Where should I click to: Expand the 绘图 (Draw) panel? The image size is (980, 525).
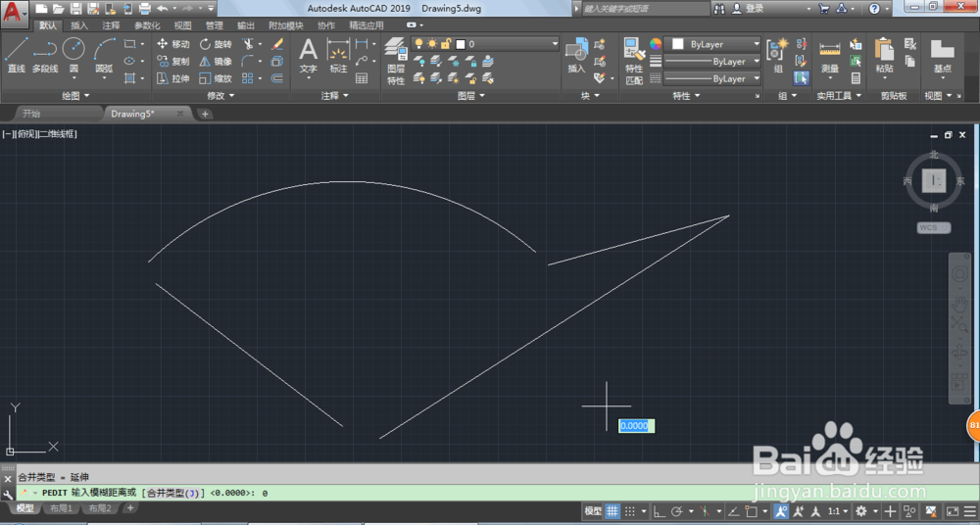click(x=75, y=96)
